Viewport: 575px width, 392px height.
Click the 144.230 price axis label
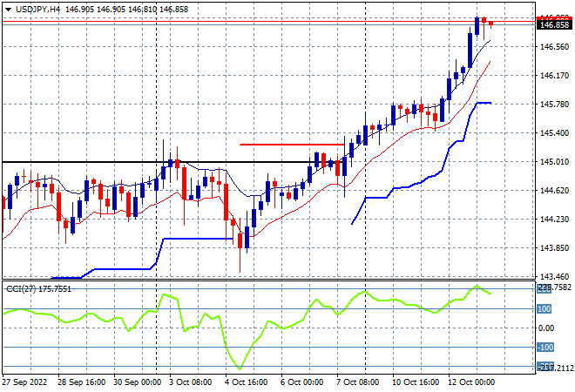554,220
